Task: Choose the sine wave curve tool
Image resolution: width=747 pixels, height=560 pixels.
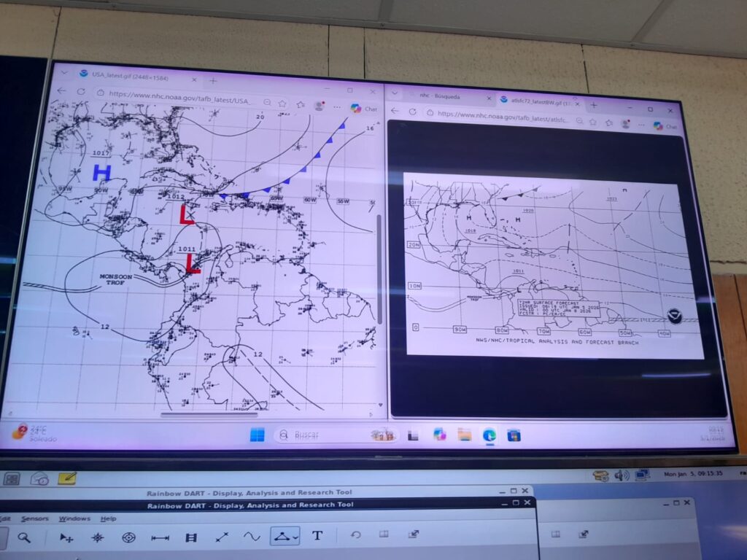Action: [252, 537]
